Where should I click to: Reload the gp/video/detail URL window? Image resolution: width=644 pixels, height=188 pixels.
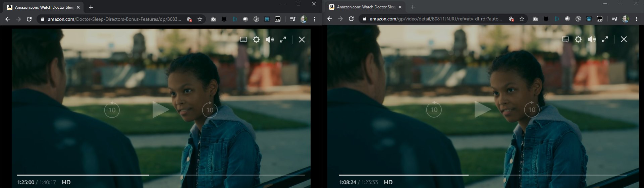[x=351, y=19]
